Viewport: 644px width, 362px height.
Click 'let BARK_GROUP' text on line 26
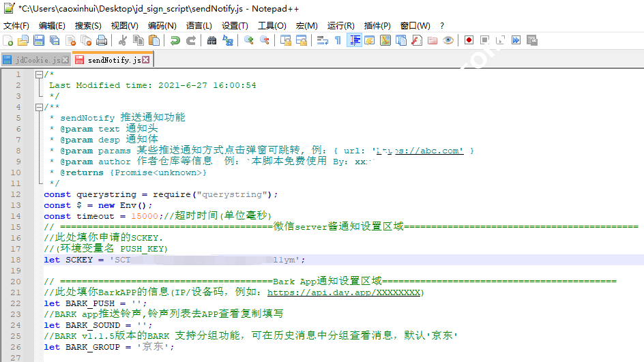pos(82,347)
